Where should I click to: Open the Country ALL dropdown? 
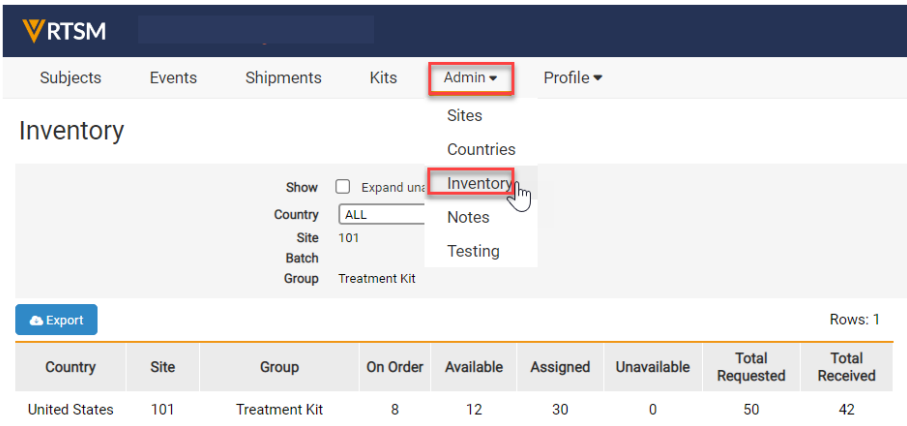pos(382,215)
